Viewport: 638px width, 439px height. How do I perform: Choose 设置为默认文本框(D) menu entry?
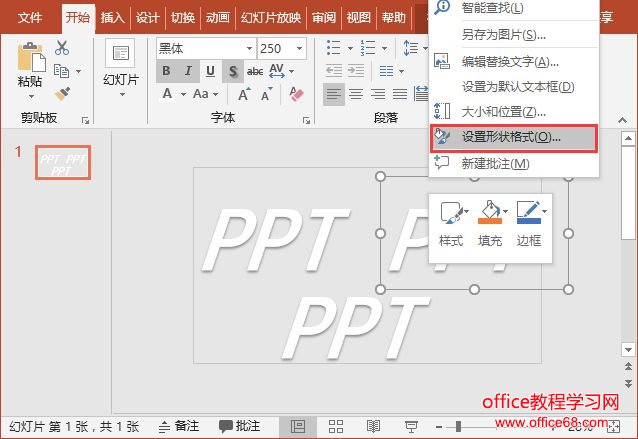point(514,87)
